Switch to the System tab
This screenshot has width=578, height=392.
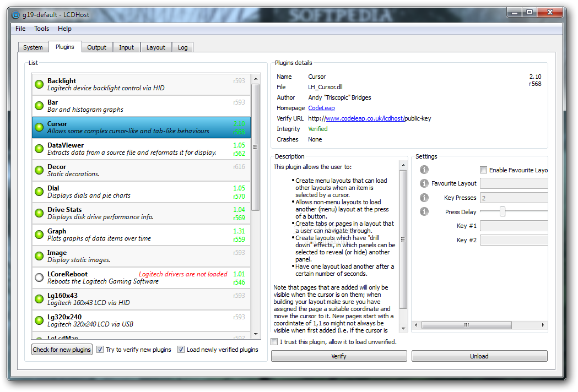click(33, 47)
